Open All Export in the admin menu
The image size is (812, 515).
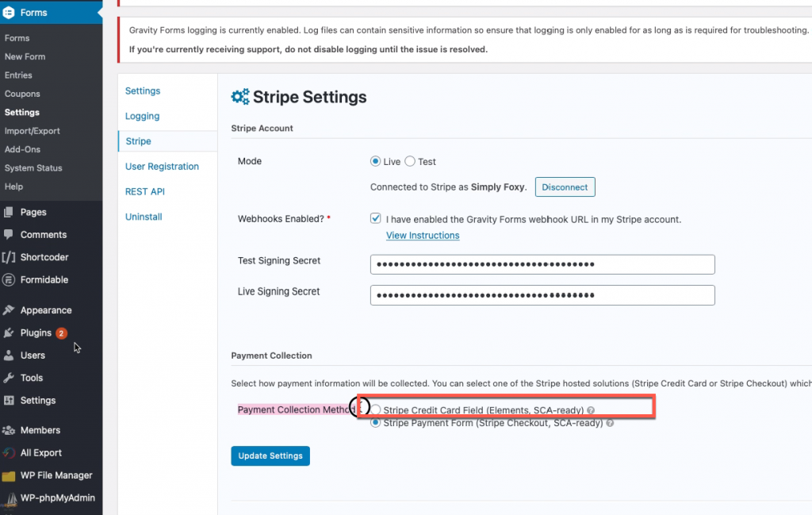41,453
